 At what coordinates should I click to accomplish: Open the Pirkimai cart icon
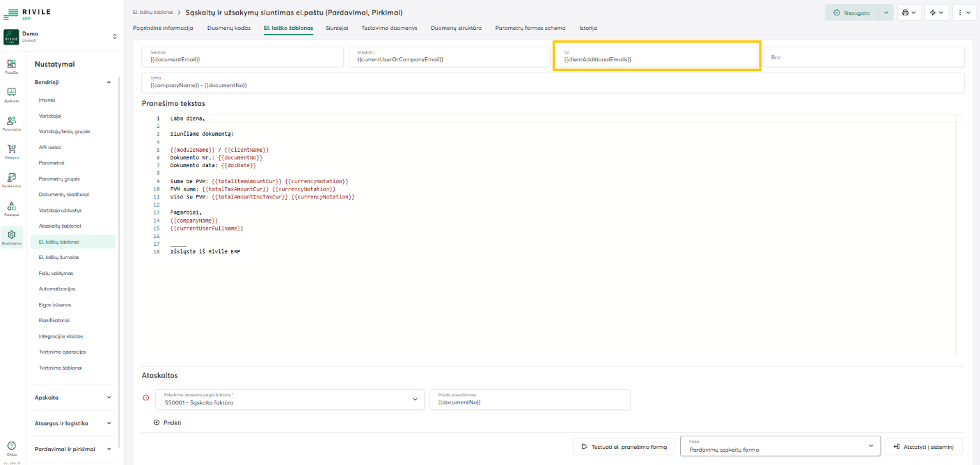tap(11, 151)
